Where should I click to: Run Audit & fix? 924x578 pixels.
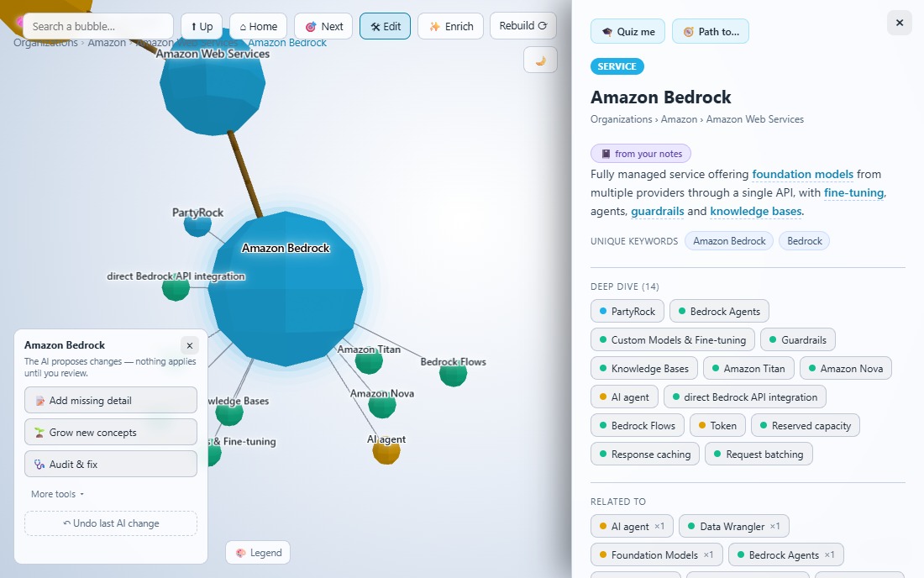[x=111, y=464]
